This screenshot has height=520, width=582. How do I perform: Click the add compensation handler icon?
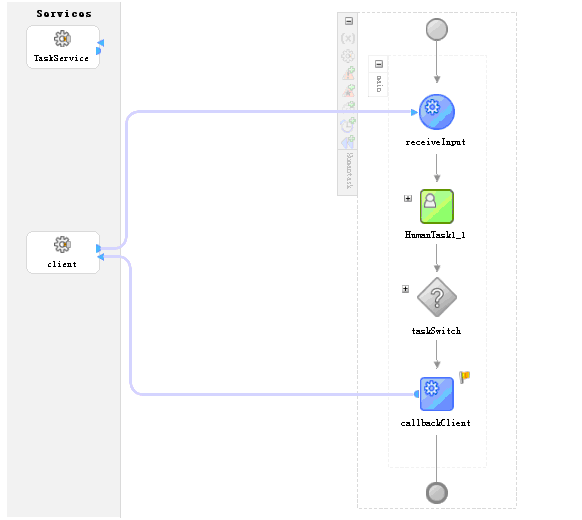tap(348, 142)
